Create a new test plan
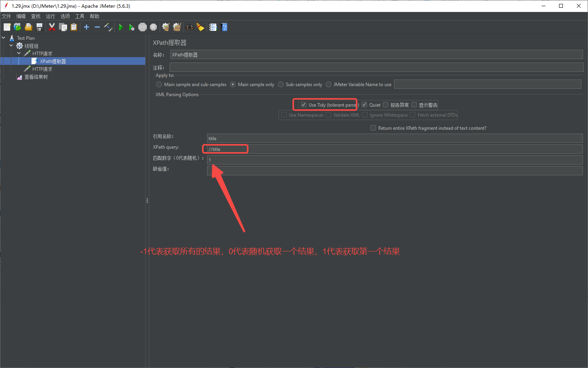This screenshot has height=368, width=588. tap(7, 27)
